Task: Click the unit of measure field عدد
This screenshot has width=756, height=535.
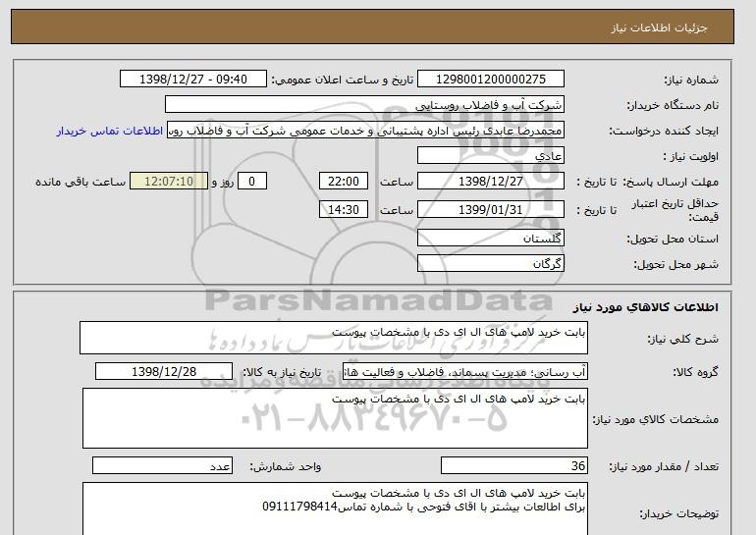Action: (x=162, y=465)
